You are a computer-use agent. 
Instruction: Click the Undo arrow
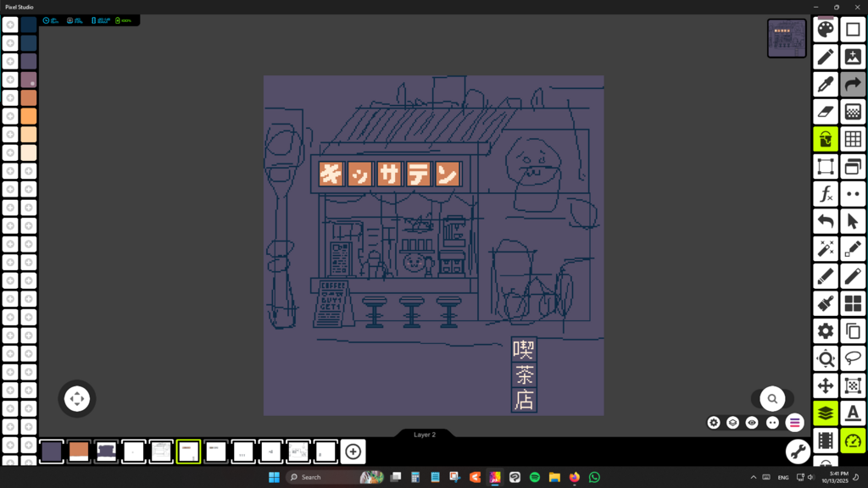click(x=826, y=222)
